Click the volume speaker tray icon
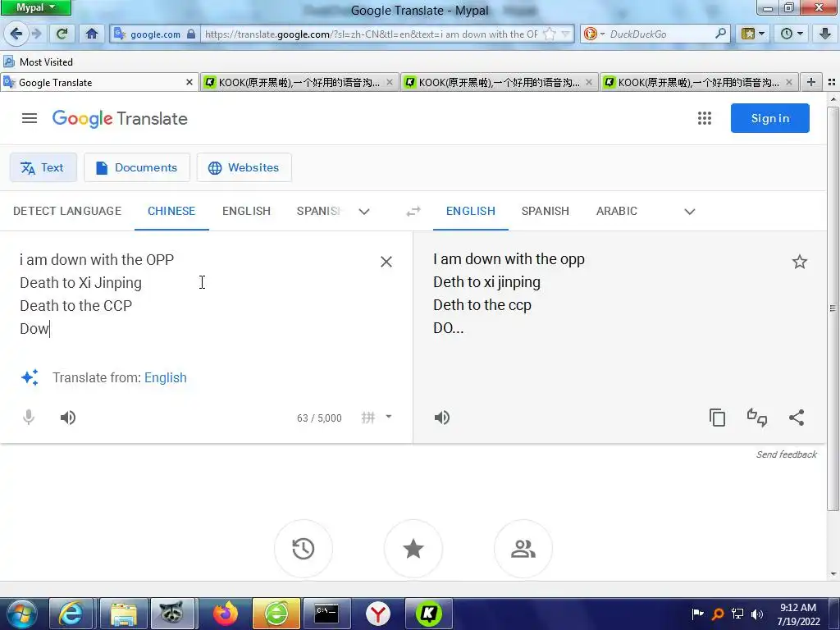Image resolution: width=840 pixels, height=630 pixels. pos(757,614)
